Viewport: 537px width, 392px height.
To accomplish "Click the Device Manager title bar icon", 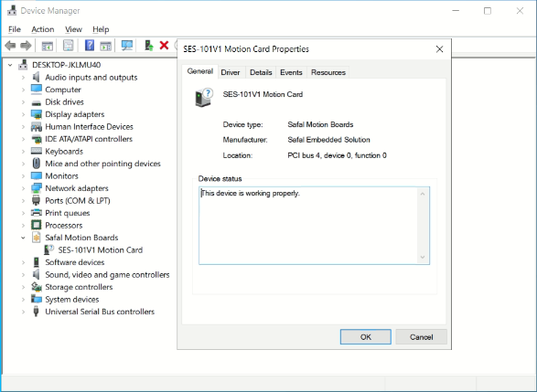I will click(x=12, y=11).
